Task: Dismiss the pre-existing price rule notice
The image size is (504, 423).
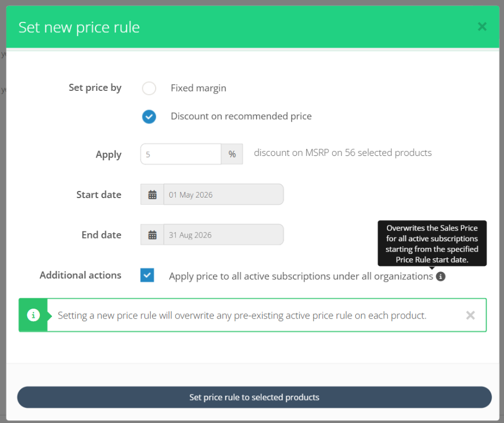Action: pyautogui.click(x=470, y=315)
